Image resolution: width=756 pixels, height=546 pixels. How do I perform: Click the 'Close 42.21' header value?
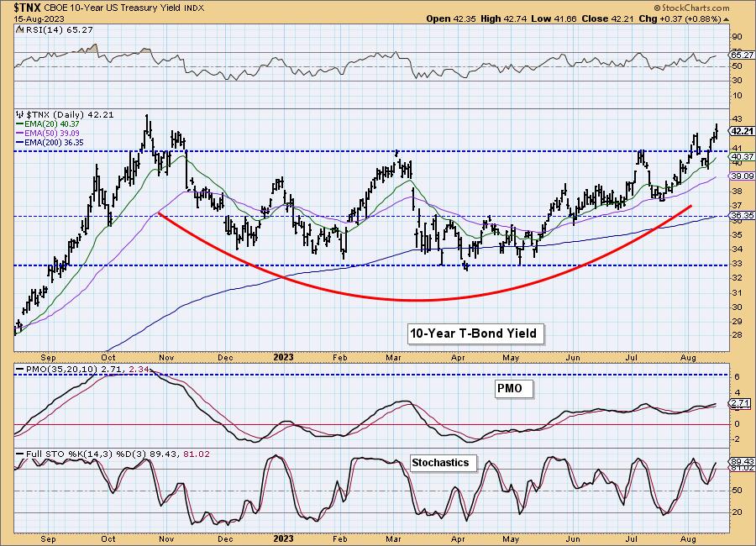coord(607,18)
